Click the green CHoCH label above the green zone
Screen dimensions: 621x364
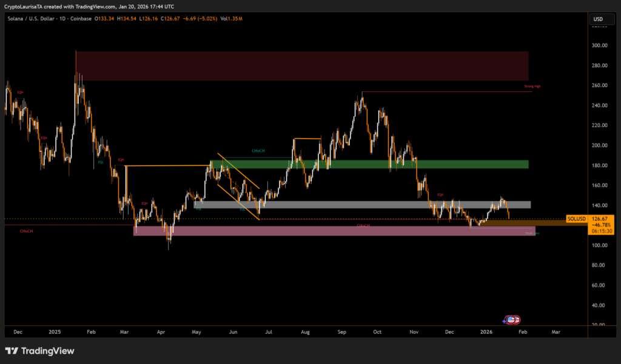tap(258, 151)
